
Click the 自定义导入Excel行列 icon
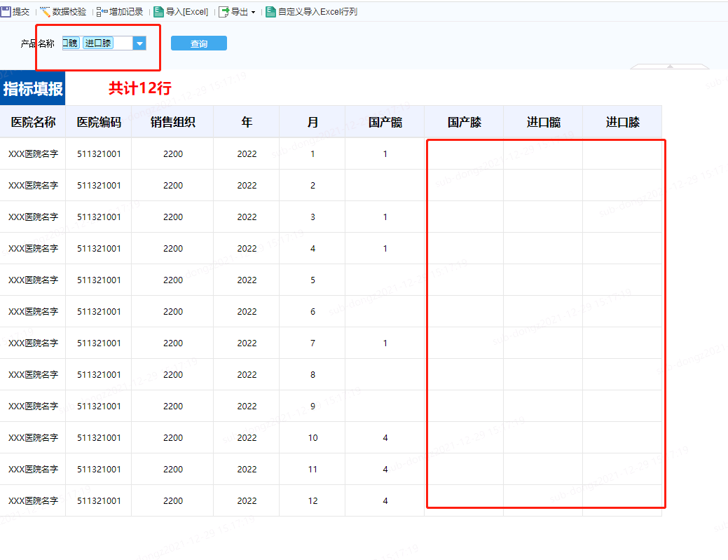pyautogui.click(x=271, y=12)
